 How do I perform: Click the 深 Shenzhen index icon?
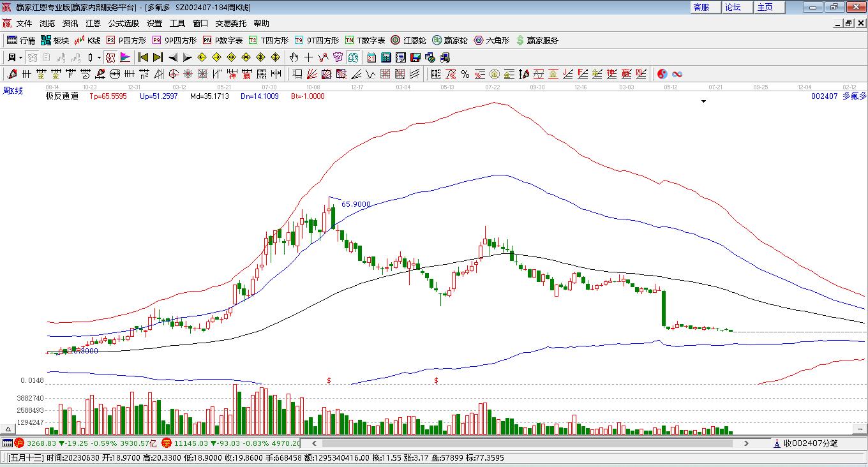(167, 443)
